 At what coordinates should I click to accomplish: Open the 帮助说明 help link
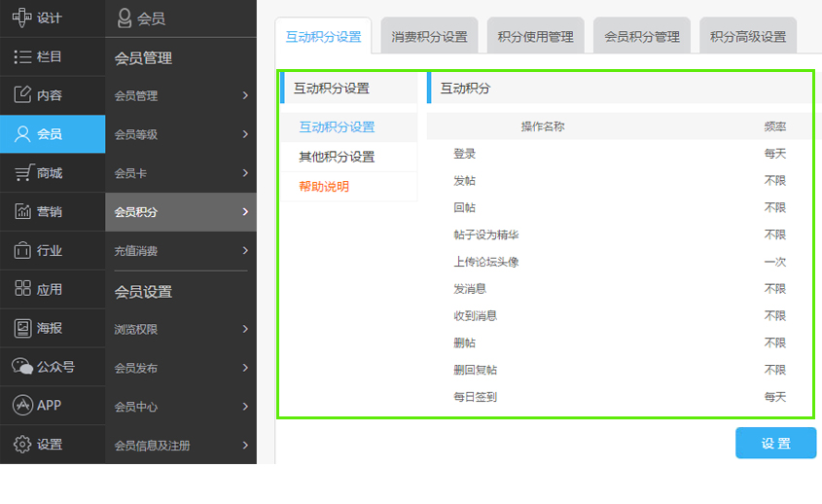pyautogui.click(x=324, y=187)
